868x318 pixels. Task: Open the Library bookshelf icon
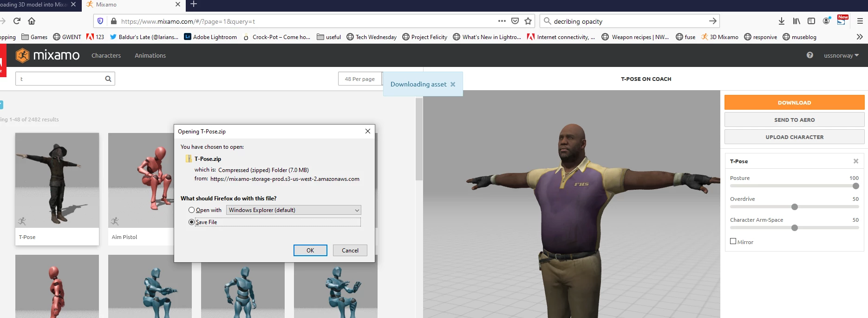pos(796,21)
